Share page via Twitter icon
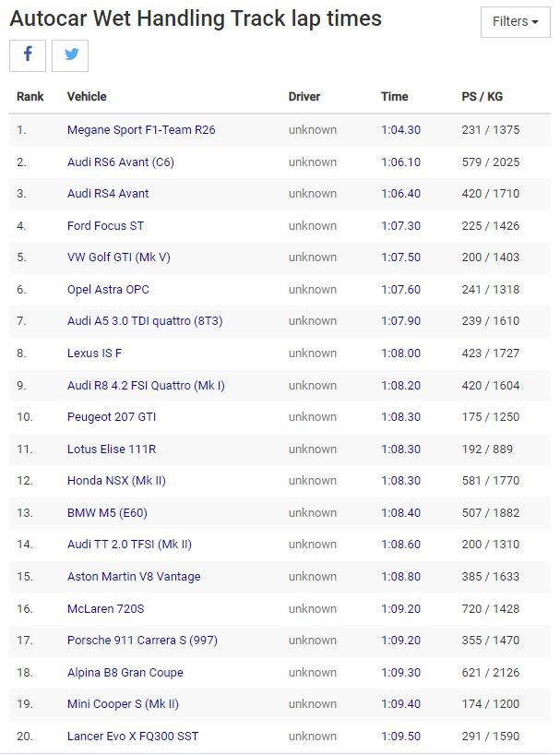Image resolution: width=560 pixels, height=755 pixels. [x=70, y=56]
